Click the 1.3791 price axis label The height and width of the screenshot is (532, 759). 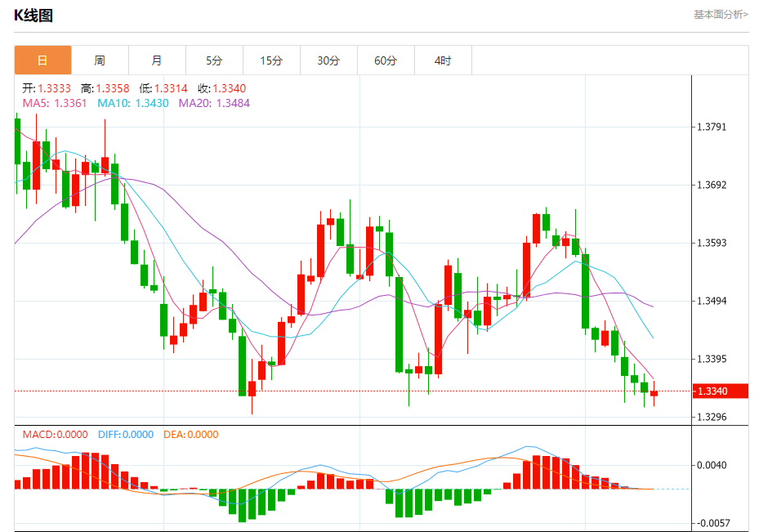click(x=712, y=127)
